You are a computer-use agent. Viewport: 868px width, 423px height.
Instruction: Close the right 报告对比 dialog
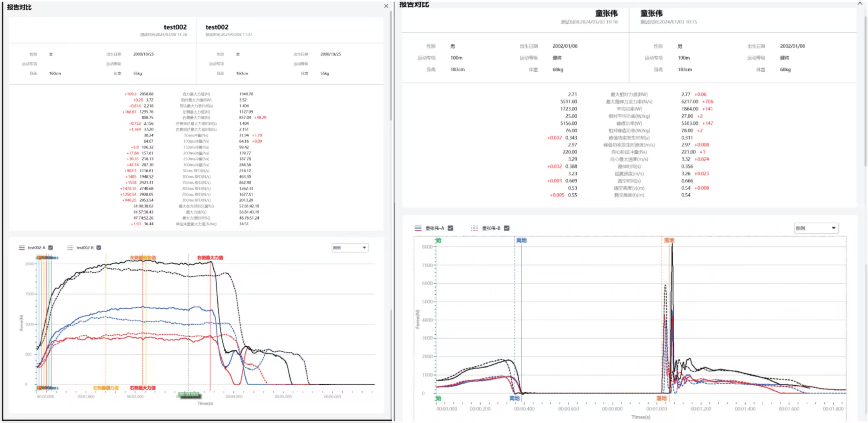pyautogui.click(x=860, y=3)
